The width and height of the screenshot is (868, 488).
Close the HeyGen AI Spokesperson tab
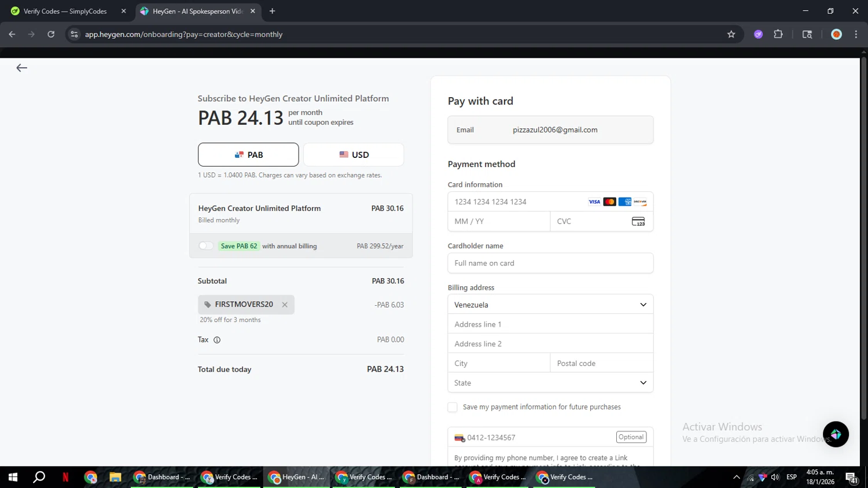(x=253, y=11)
